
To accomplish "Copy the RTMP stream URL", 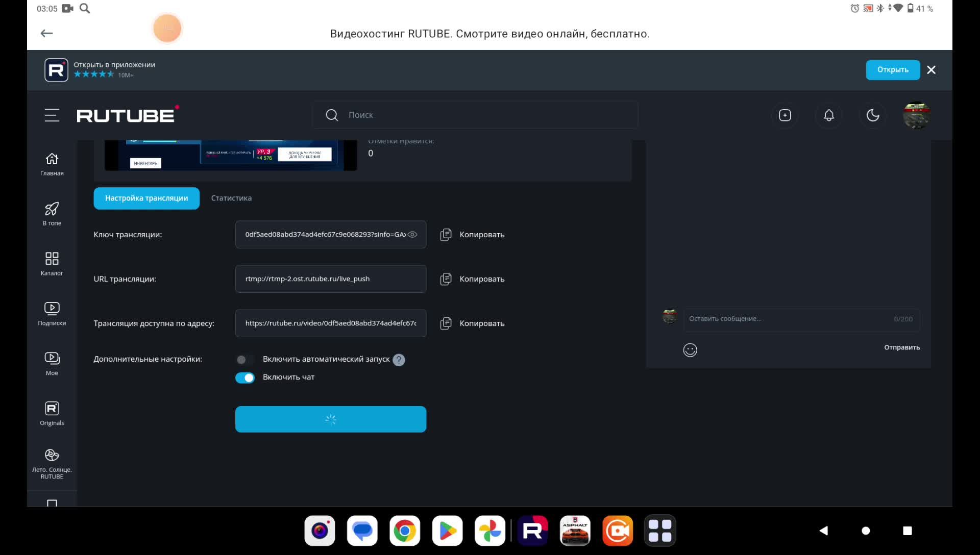I will (x=446, y=279).
